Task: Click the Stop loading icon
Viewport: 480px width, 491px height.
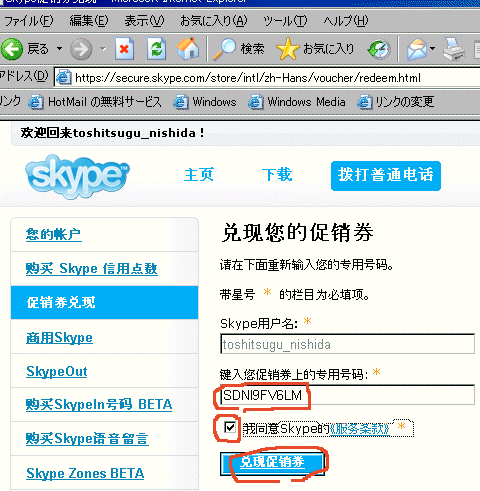Action: pos(124,49)
